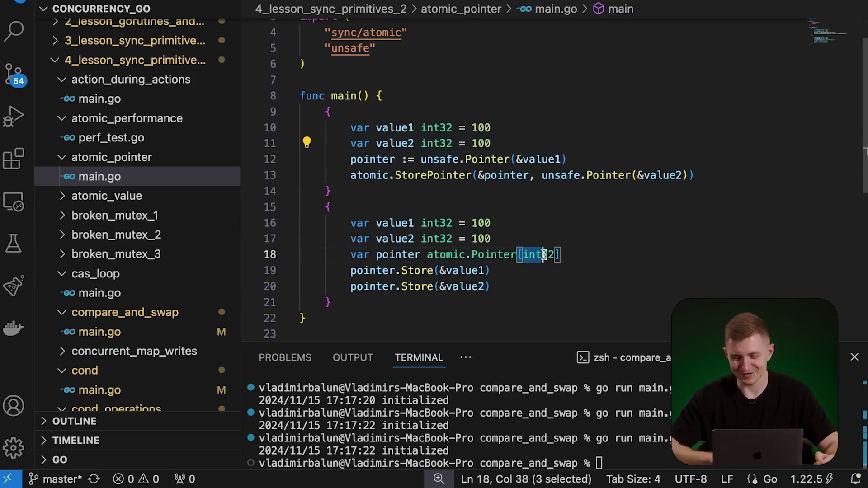Viewport: 868px width, 488px height.
Task: Change Tab Size: 4 setting
Action: [633, 479]
